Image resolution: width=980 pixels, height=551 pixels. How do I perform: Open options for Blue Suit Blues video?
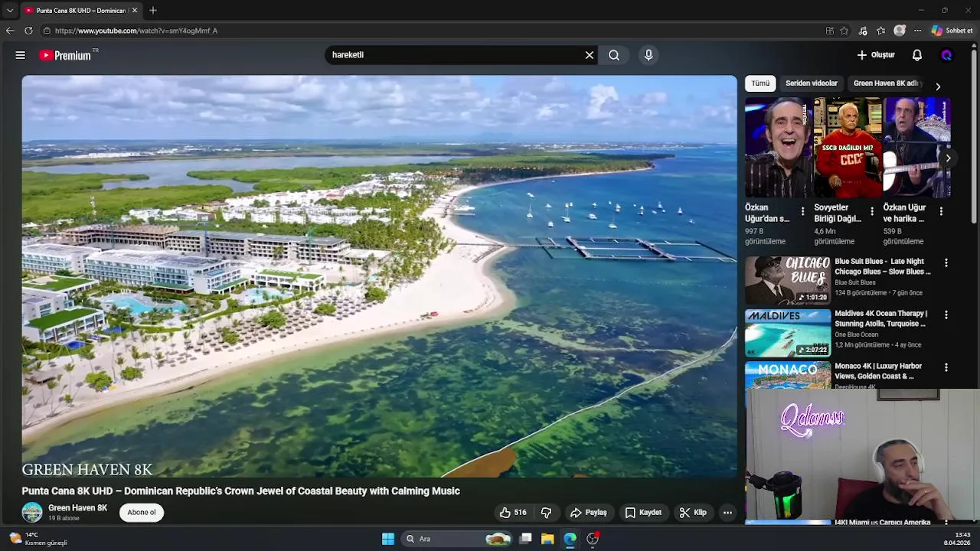tap(946, 262)
